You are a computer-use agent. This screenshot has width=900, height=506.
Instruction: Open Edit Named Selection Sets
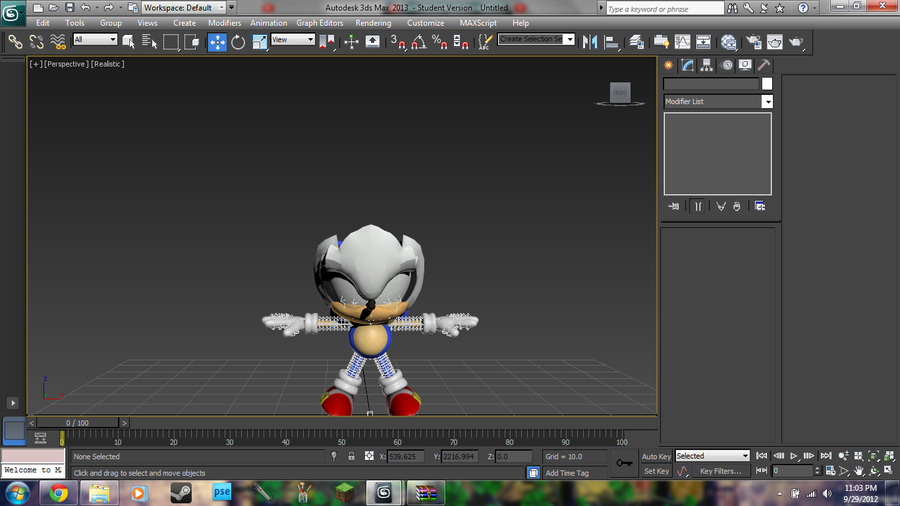pyautogui.click(x=485, y=42)
